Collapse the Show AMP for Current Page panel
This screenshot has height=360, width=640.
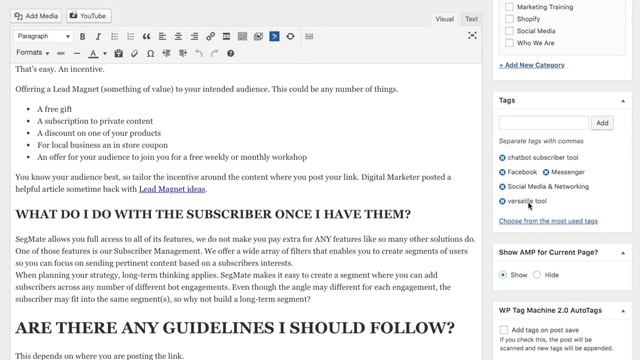click(623, 253)
